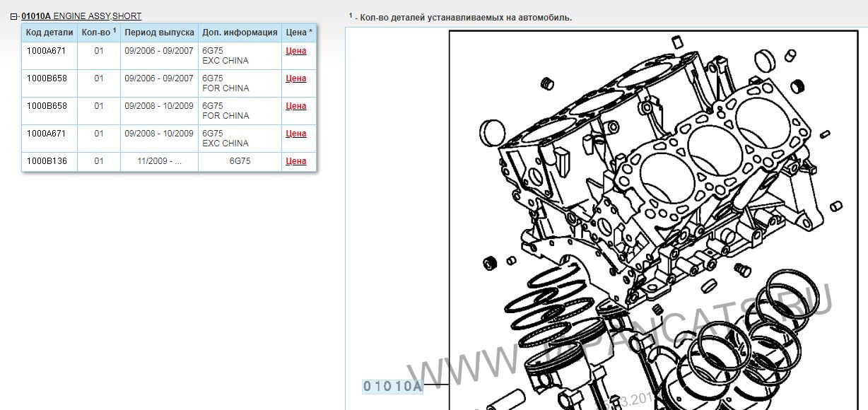Open Цена link for part 1000B136

point(295,161)
